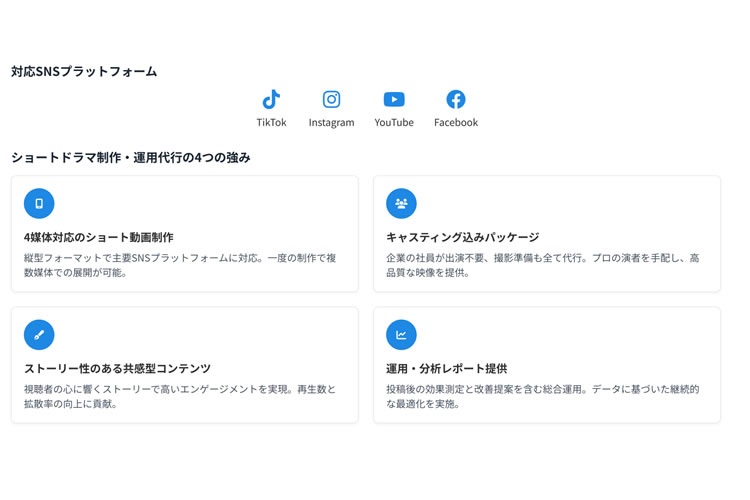Click the Instagram logo icon
The image size is (750, 500).
[x=331, y=99]
